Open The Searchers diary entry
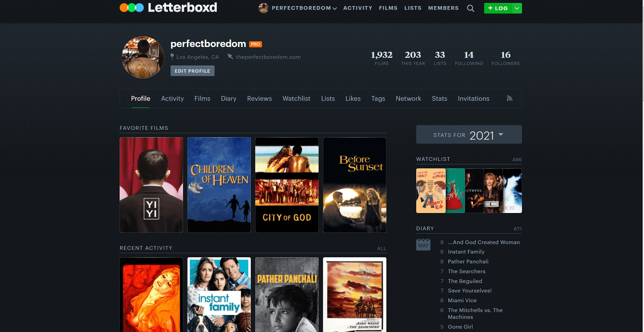Image resolution: width=644 pixels, height=332 pixels. pos(466,271)
